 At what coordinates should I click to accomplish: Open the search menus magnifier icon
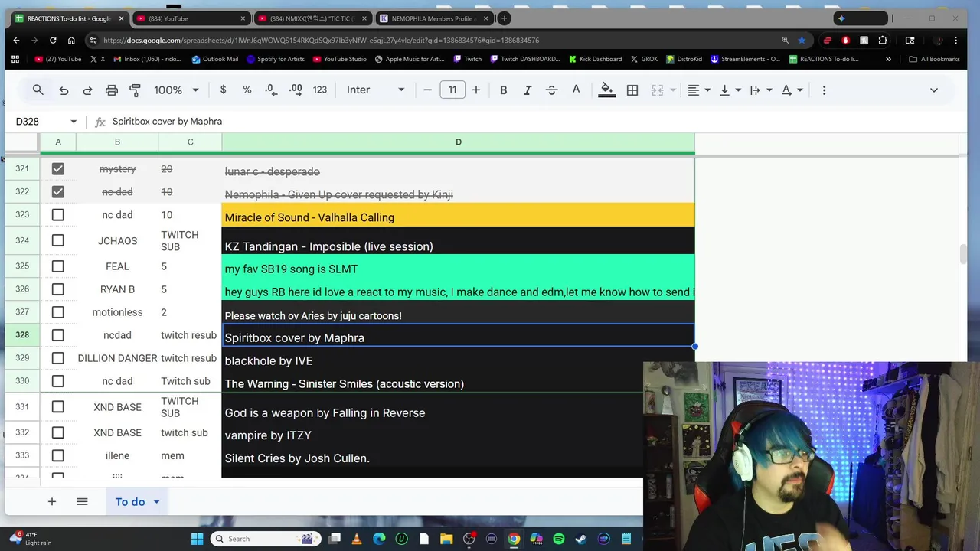click(x=38, y=90)
